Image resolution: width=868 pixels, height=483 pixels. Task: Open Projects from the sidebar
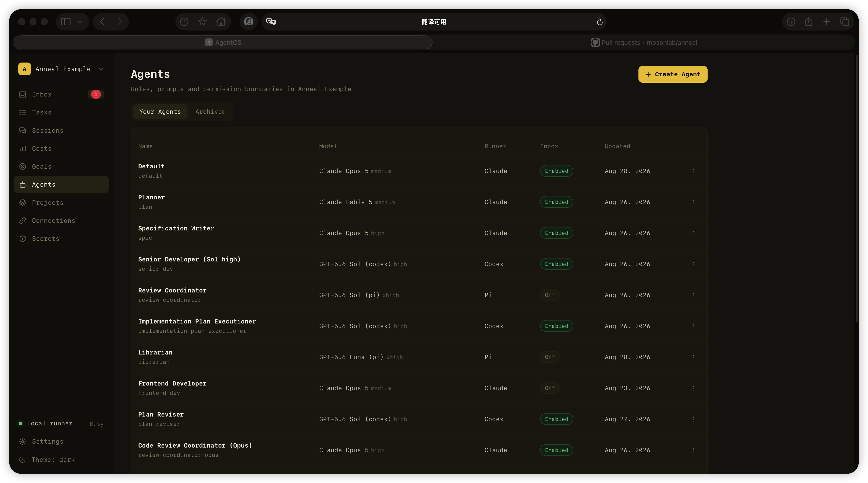(61, 203)
